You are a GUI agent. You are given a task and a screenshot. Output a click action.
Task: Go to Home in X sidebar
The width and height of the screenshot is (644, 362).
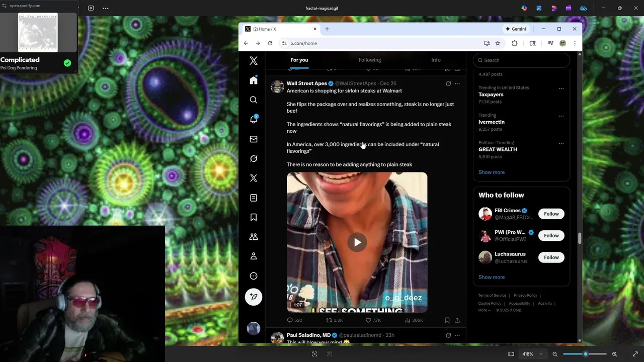click(x=254, y=80)
